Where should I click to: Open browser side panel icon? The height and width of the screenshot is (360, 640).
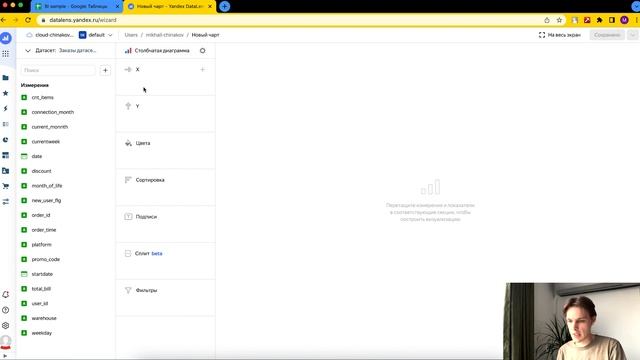[x=611, y=20]
